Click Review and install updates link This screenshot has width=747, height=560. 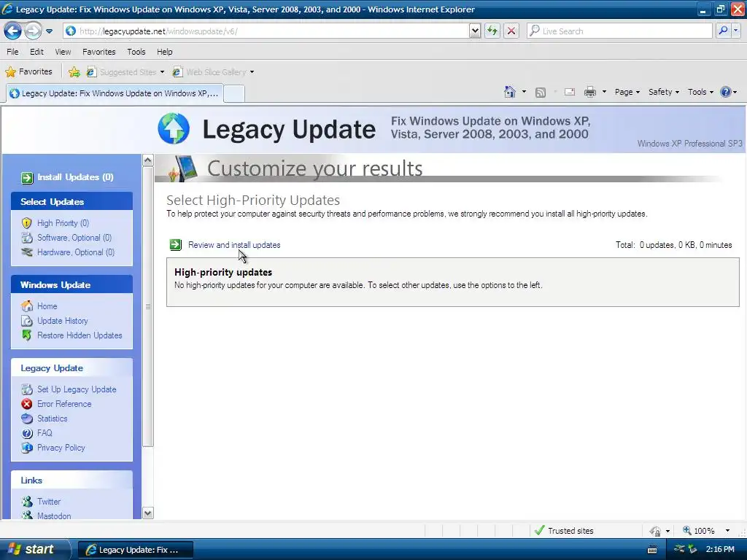234,245
